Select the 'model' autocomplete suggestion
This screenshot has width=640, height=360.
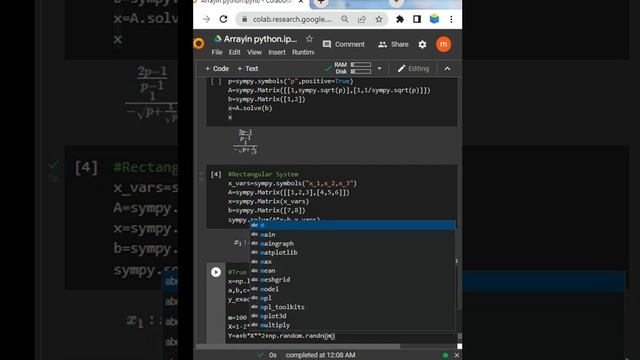click(353, 289)
